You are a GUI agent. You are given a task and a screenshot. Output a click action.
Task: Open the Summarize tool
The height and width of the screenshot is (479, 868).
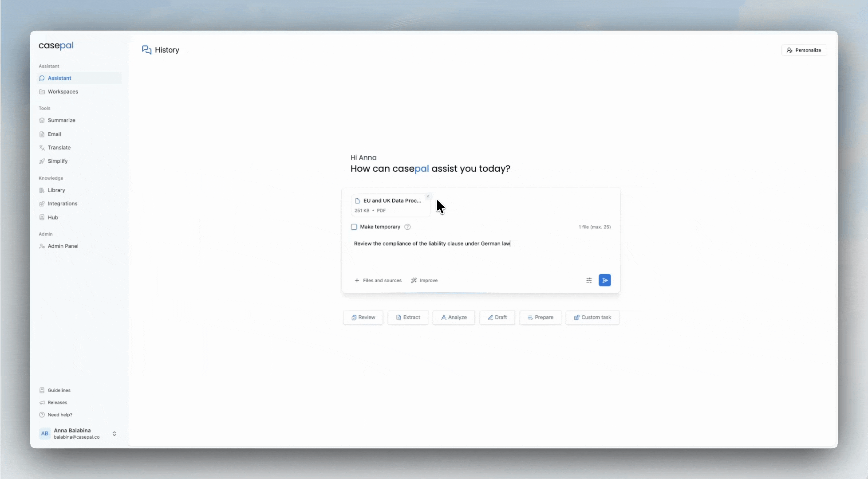(61, 120)
